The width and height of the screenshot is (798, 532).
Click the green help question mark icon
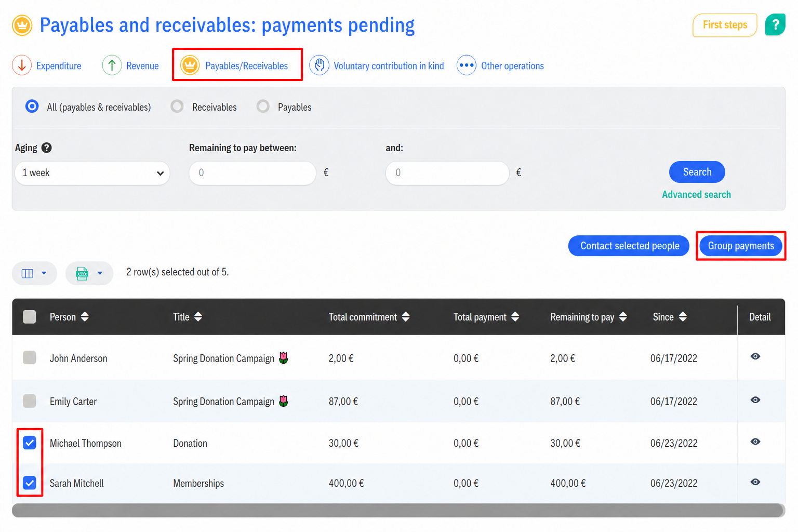(775, 24)
